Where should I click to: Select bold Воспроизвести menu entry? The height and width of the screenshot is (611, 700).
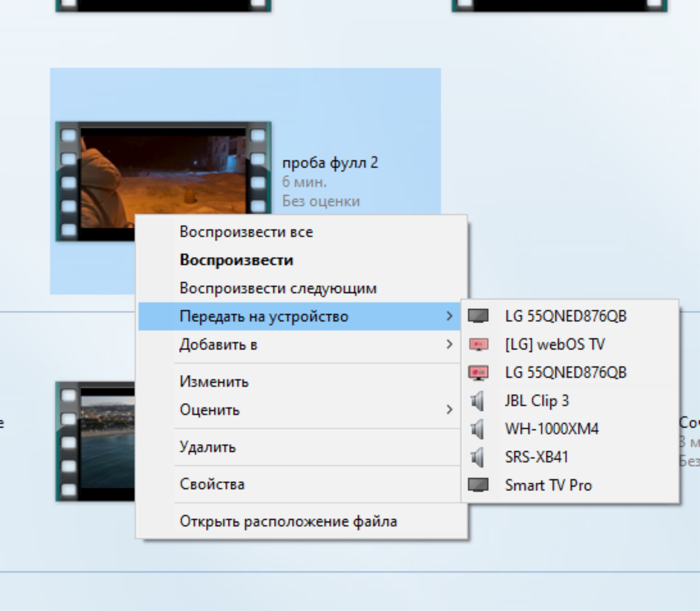tap(236, 260)
